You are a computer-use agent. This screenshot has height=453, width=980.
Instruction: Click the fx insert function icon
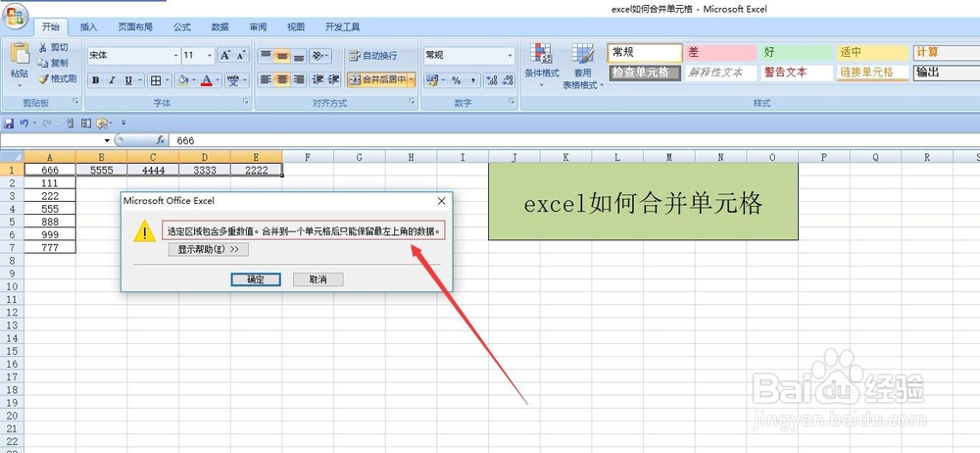tap(161, 140)
